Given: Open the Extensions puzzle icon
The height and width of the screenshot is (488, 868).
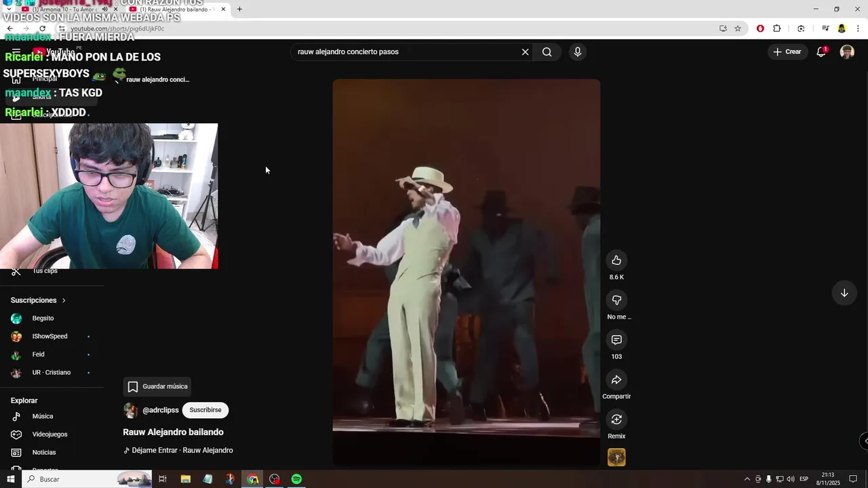Looking at the screenshot, I should coord(777,28).
